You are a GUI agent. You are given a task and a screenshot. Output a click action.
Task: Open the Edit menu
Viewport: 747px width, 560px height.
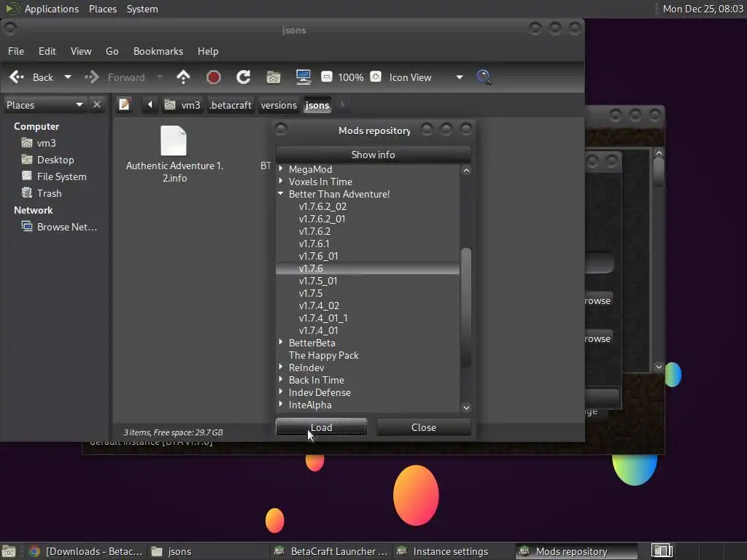coord(47,52)
